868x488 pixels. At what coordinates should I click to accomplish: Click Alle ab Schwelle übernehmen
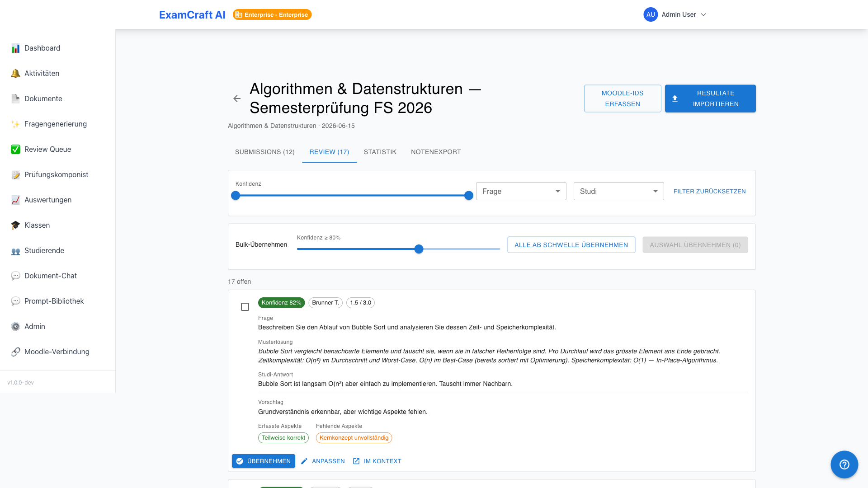point(571,245)
